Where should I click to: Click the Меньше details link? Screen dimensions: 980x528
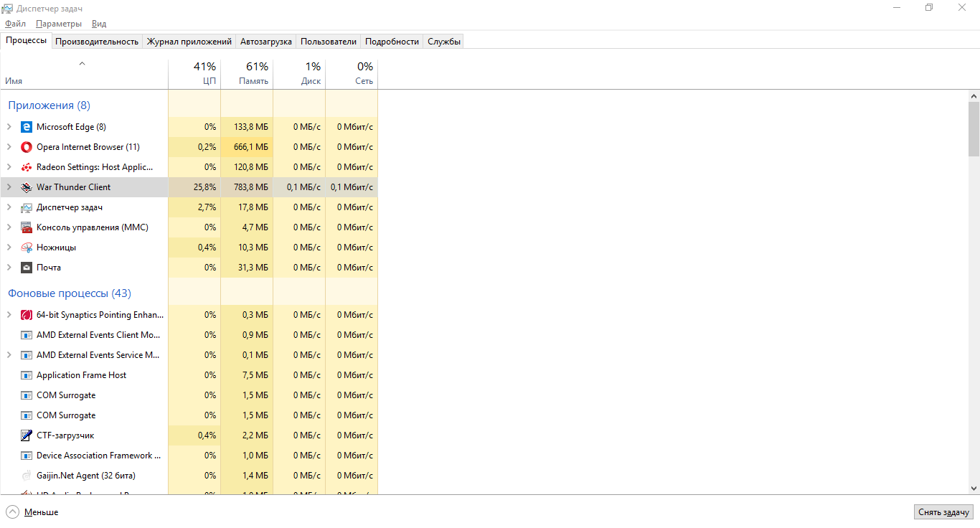point(41,512)
